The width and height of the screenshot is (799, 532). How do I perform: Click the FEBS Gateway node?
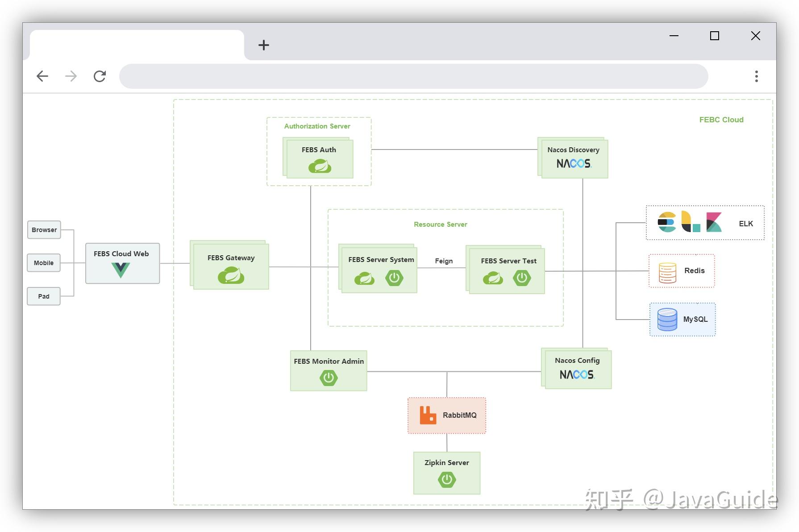[230, 266]
